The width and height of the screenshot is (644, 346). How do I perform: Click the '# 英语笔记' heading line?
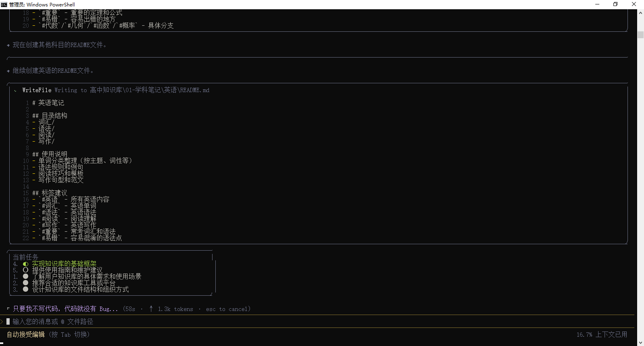click(x=48, y=103)
